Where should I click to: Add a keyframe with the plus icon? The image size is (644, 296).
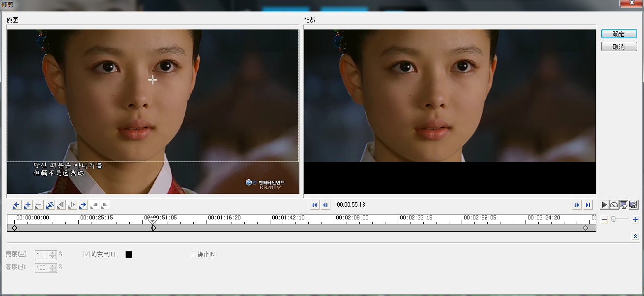coord(28,205)
